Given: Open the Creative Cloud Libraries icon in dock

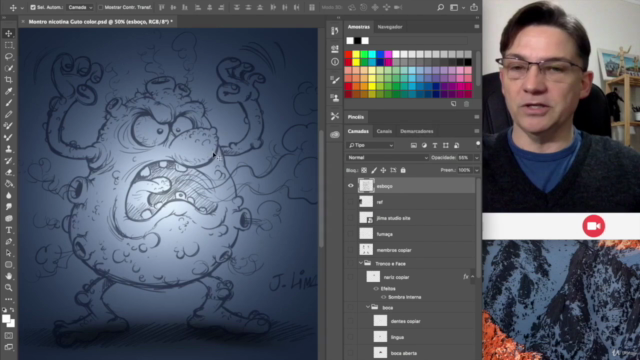Looking at the screenshot, I should pos(335,135).
